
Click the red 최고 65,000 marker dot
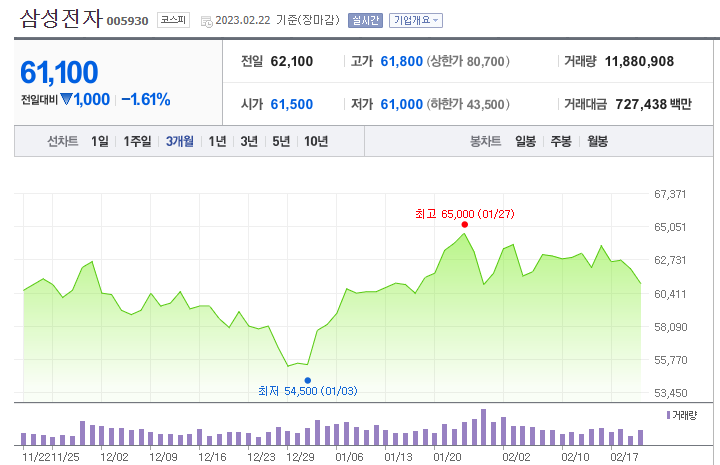click(x=465, y=224)
